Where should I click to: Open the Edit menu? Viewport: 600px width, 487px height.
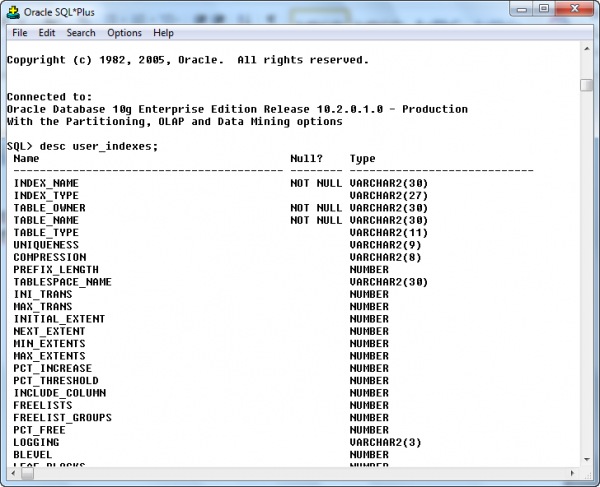pyautogui.click(x=47, y=33)
